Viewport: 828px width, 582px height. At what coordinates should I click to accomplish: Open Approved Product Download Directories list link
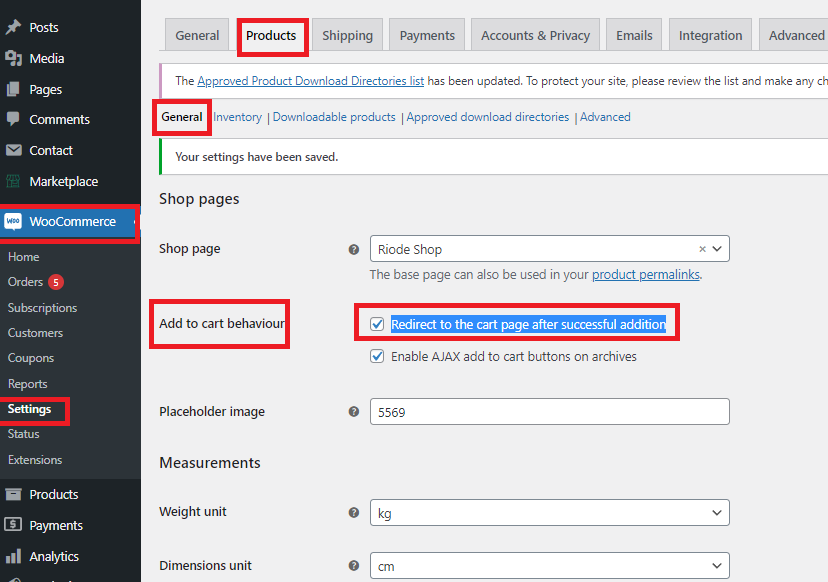(x=310, y=81)
